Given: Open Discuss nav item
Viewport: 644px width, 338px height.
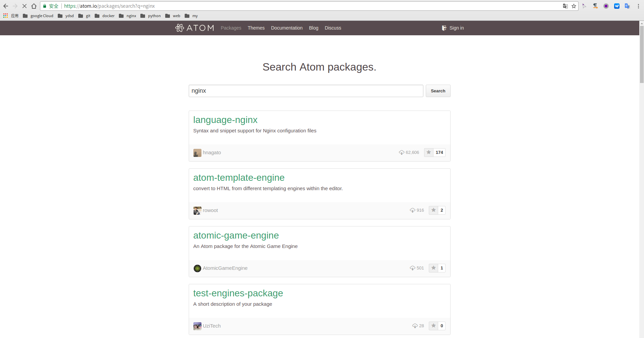Looking at the screenshot, I should (333, 28).
